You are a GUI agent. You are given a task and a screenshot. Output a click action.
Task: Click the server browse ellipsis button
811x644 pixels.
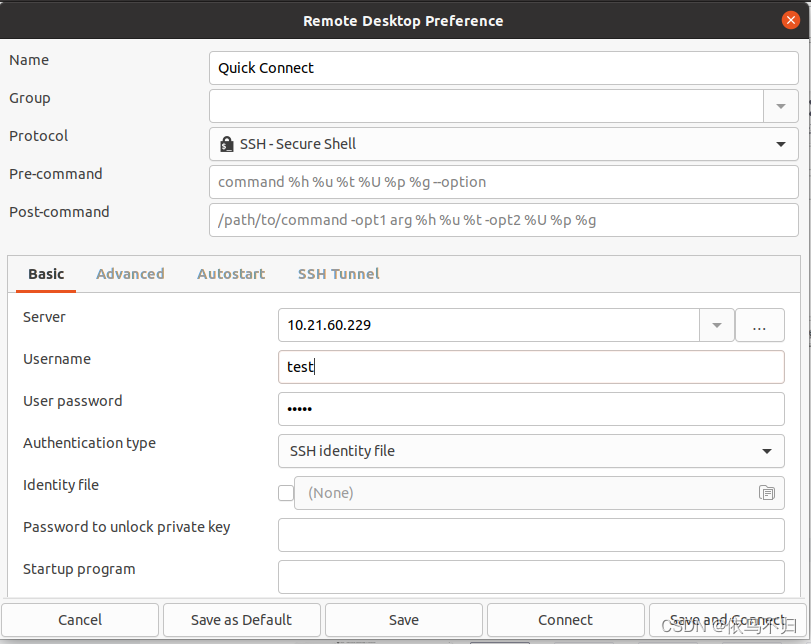pyautogui.click(x=759, y=325)
